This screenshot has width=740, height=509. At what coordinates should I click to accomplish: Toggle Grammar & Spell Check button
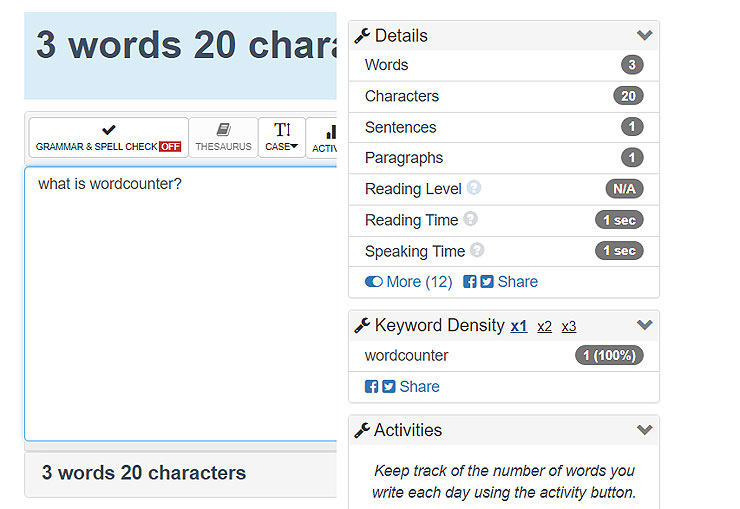(109, 137)
